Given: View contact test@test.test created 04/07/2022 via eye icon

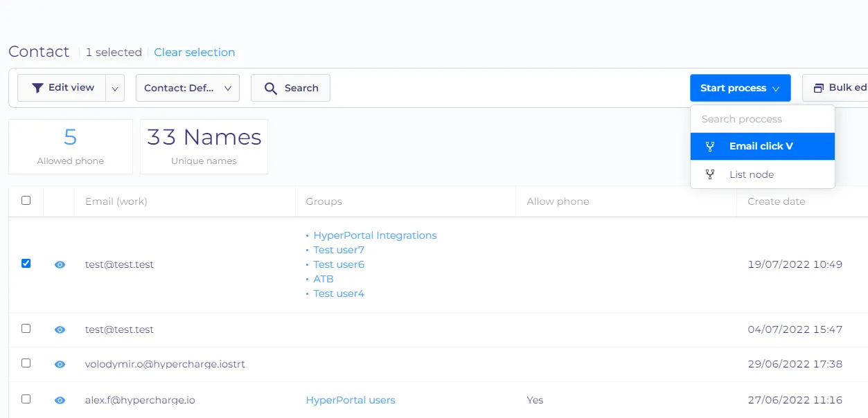Looking at the screenshot, I should pyautogui.click(x=60, y=329).
